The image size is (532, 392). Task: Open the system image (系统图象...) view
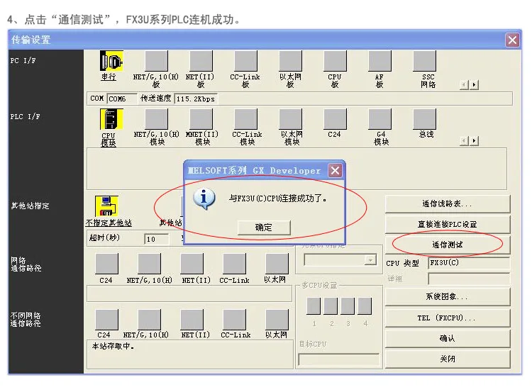[447, 297]
